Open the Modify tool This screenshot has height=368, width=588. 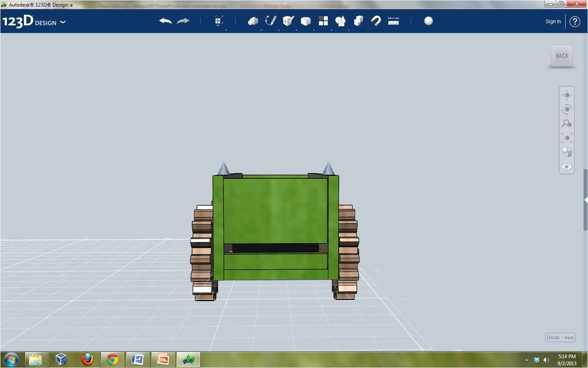pos(306,21)
